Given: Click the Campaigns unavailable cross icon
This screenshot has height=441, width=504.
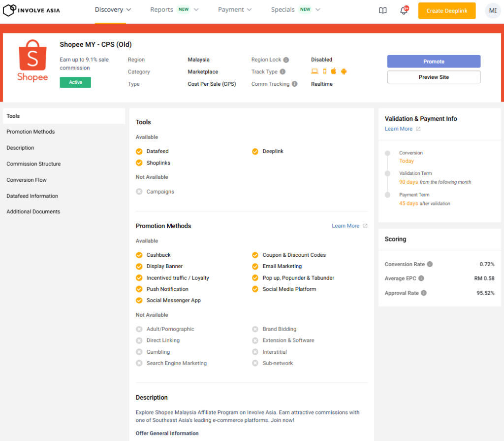Looking at the screenshot, I should coord(139,192).
